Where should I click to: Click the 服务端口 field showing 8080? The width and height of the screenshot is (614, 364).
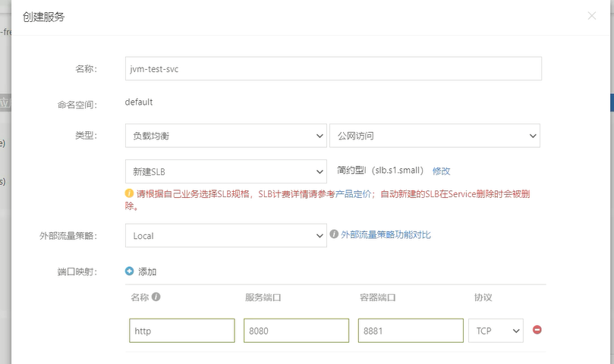pyautogui.click(x=296, y=331)
